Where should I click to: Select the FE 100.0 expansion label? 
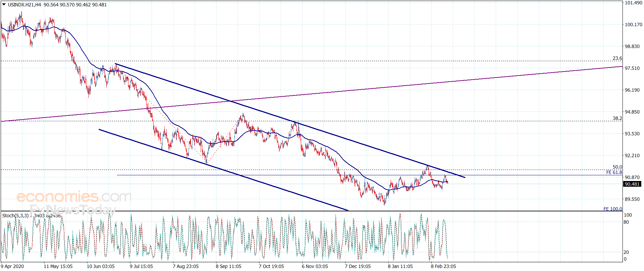(613, 209)
